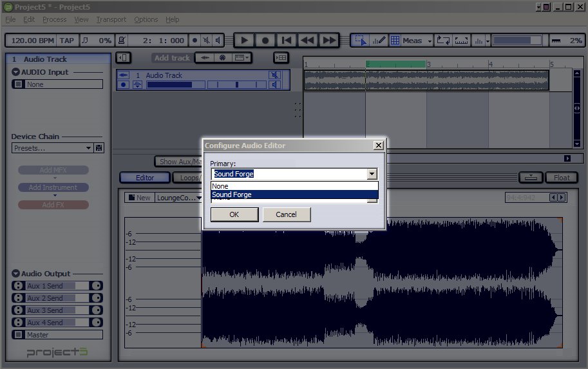Toggle Aux 2 Send enable button
This screenshot has width=588, height=369.
pos(18,298)
